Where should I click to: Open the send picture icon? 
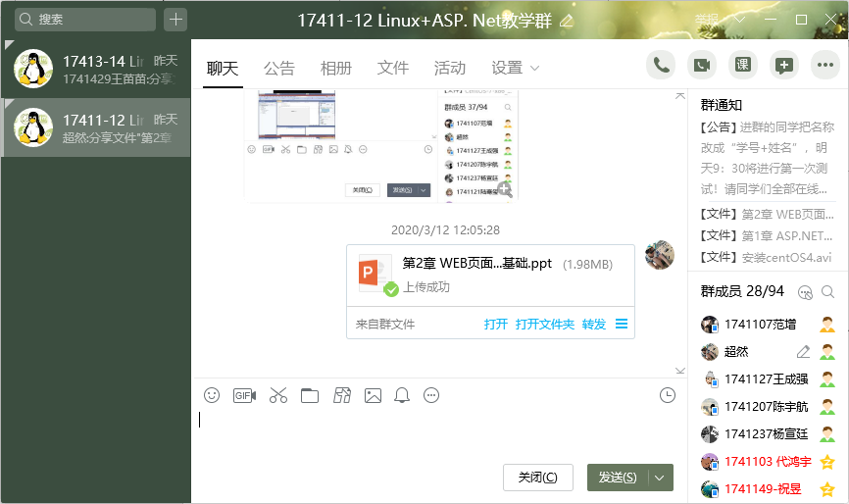[x=373, y=395]
